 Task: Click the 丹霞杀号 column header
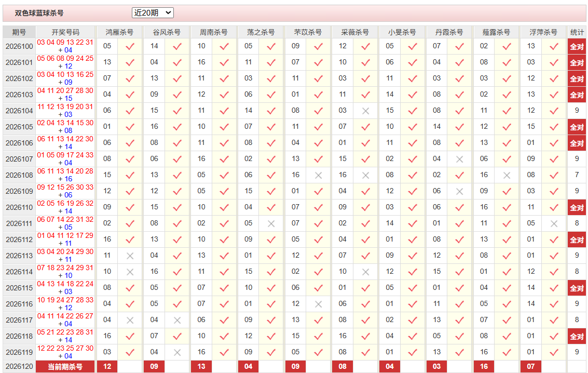449,32
